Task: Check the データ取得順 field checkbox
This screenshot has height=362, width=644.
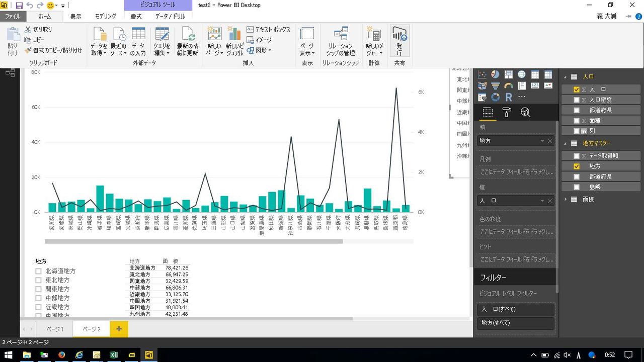Action: point(577,156)
